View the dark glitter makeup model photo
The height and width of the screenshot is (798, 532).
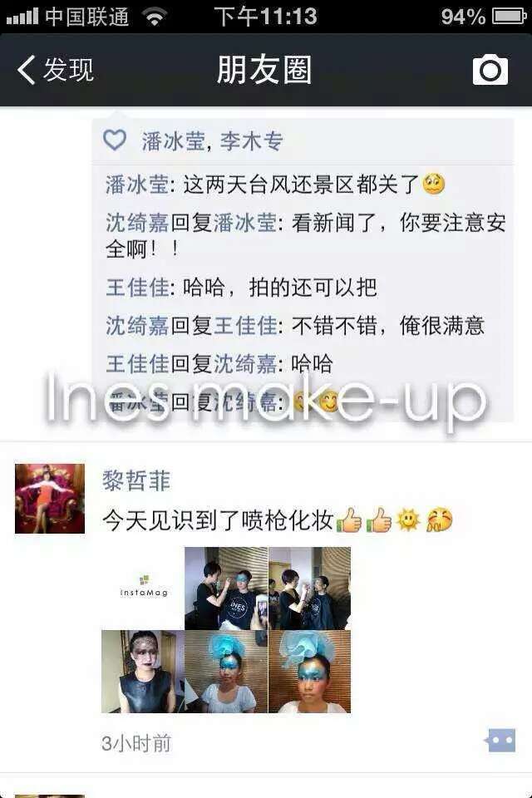[143, 672]
